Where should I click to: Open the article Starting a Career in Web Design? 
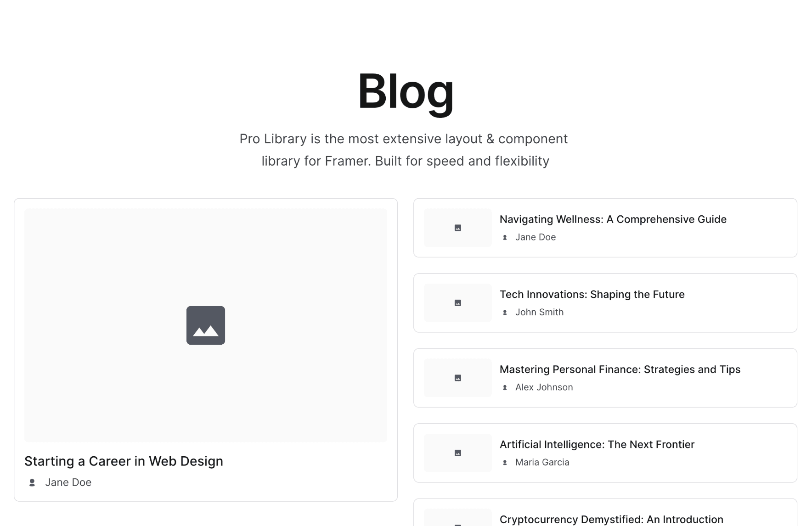point(124,461)
